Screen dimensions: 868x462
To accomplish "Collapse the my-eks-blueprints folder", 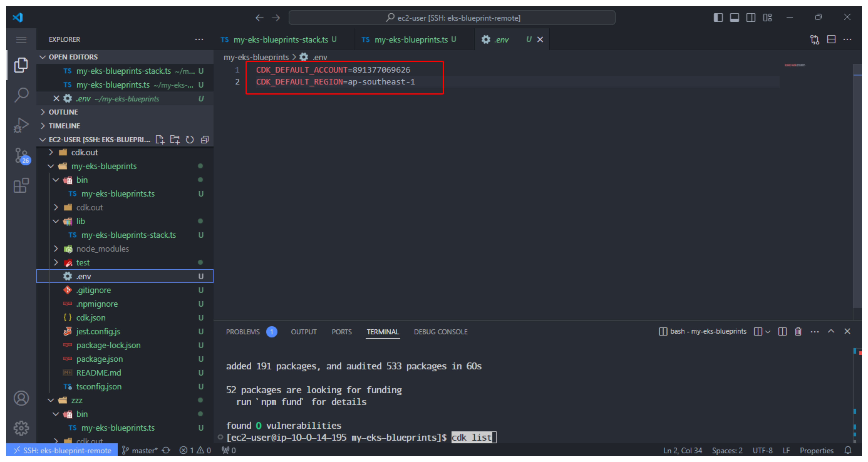I will 125,166.
